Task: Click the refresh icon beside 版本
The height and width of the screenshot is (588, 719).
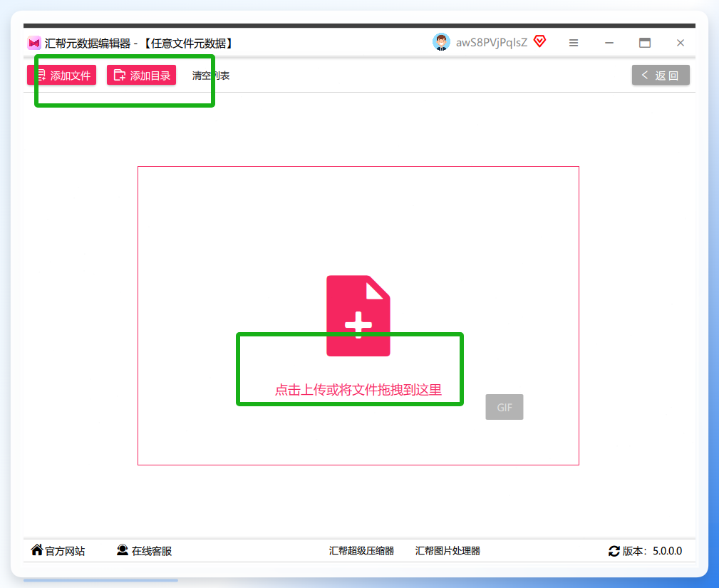Action: pos(614,551)
